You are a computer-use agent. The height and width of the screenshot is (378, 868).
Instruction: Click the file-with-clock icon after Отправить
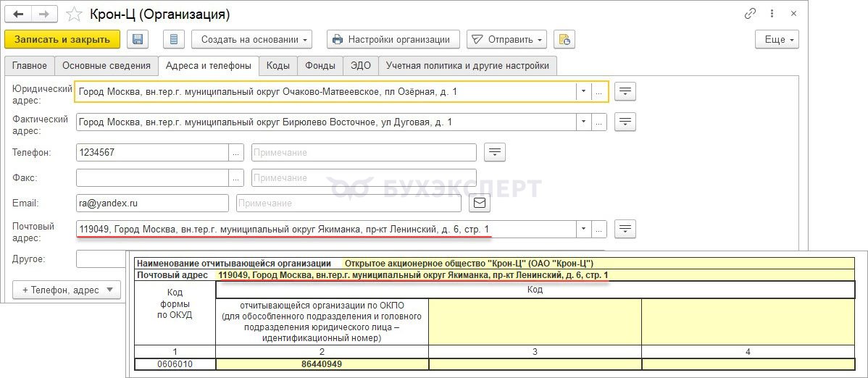(x=564, y=39)
